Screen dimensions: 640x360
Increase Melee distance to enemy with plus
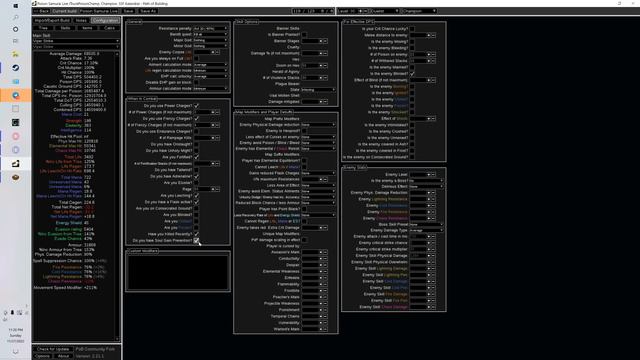tap(429, 35)
